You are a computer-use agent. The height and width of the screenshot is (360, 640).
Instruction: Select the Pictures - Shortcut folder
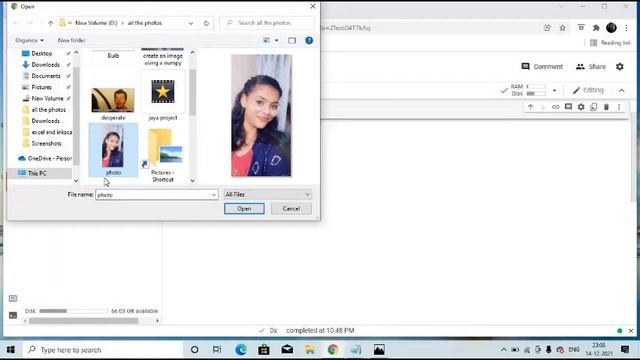click(x=163, y=155)
